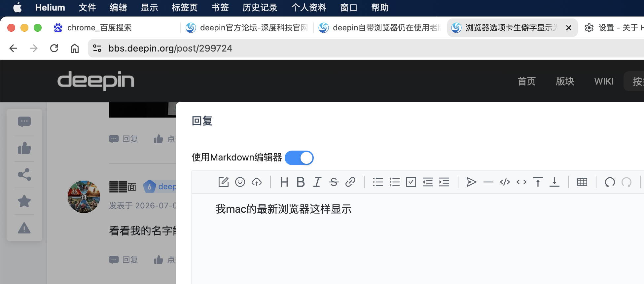Click inside the reply text area

click(x=418, y=239)
